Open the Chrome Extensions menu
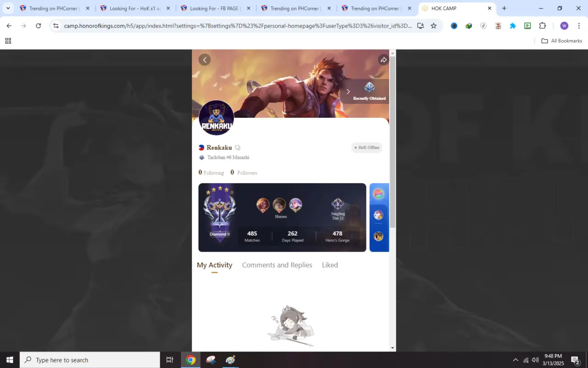588x368 pixels. click(x=543, y=26)
